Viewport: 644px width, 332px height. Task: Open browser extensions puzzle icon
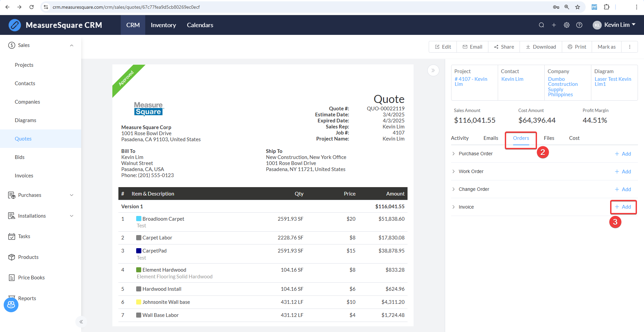click(x=606, y=7)
